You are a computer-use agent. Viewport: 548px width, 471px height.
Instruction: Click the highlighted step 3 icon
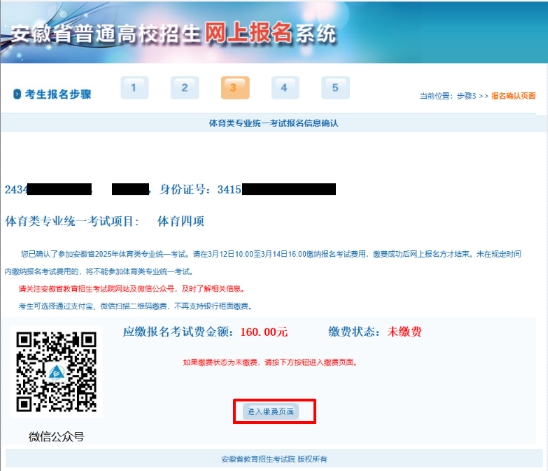[x=235, y=88]
